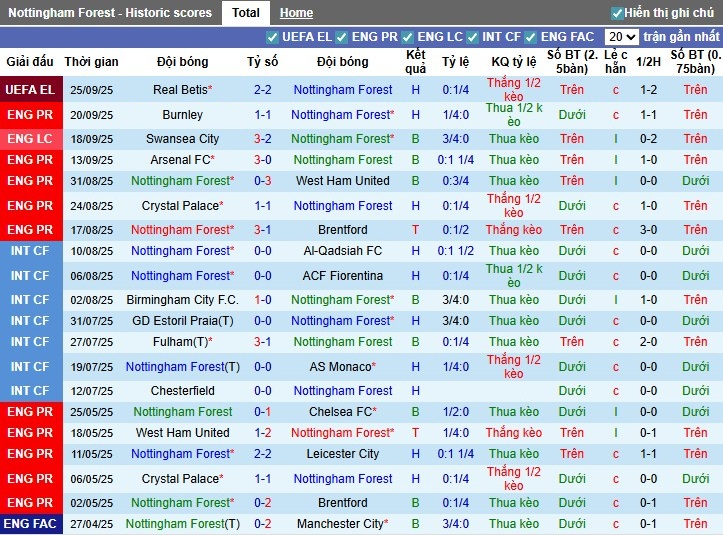The width and height of the screenshot is (723, 535).
Task: Click the 3-2 score of Swansea City match
Action: click(x=262, y=139)
